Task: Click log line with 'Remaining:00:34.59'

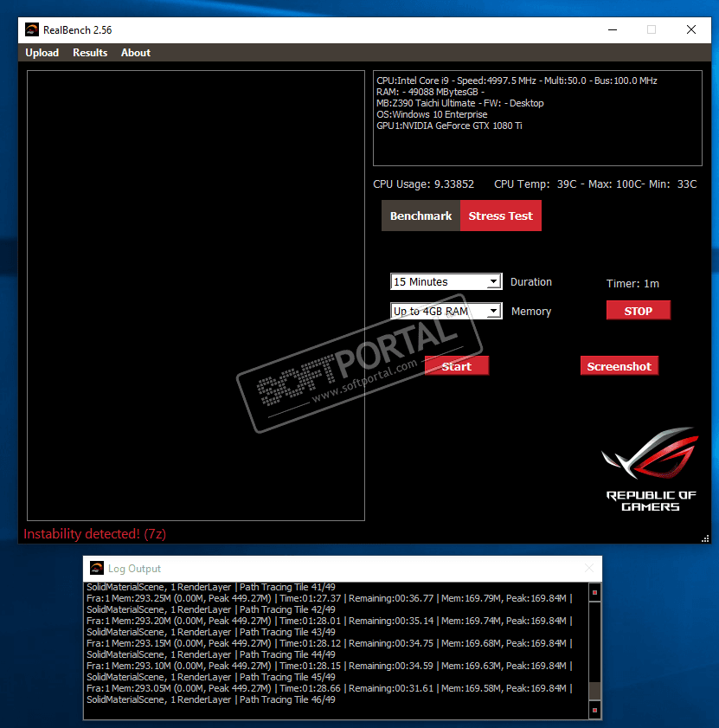Action: pos(330,666)
